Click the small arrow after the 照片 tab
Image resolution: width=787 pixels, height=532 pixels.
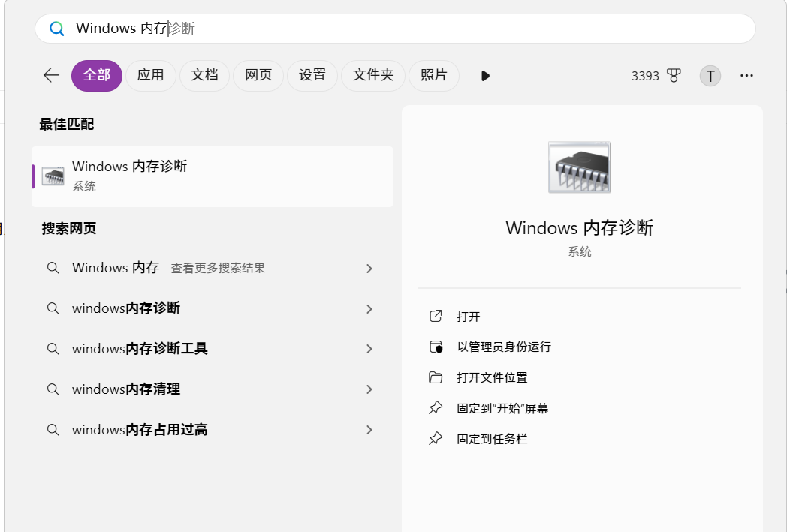tap(485, 75)
